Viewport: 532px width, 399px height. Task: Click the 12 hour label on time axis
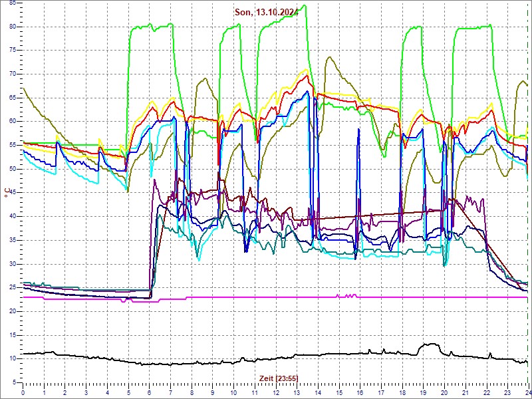[275, 392]
